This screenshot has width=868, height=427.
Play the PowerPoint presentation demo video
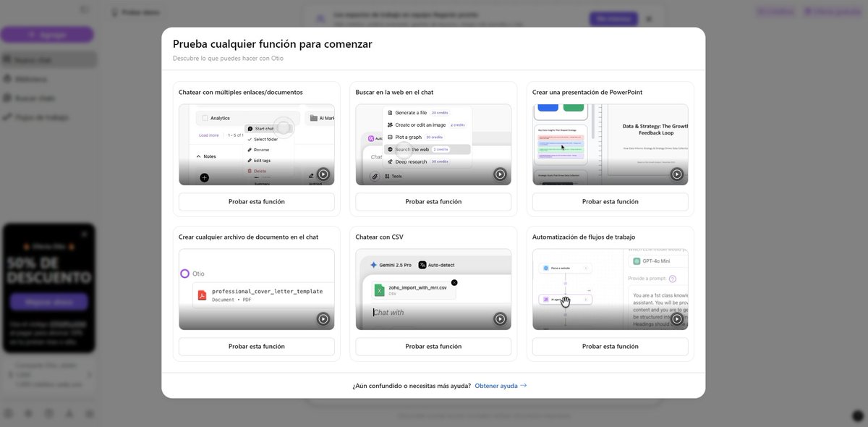677,174
